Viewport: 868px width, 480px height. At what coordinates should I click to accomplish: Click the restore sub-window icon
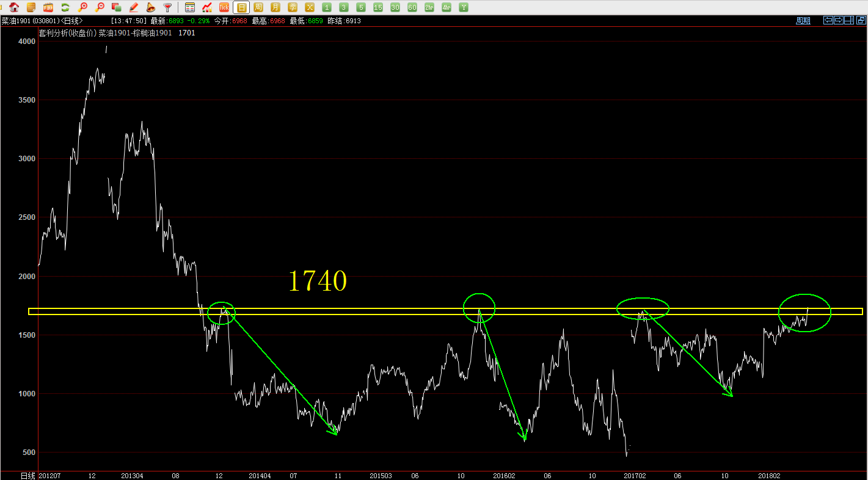[x=861, y=20]
